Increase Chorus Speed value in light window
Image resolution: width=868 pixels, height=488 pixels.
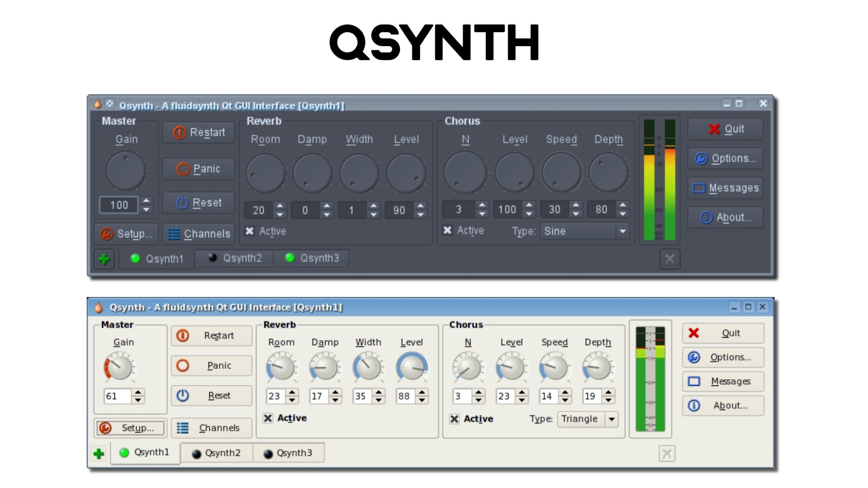[x=565, y=392]
